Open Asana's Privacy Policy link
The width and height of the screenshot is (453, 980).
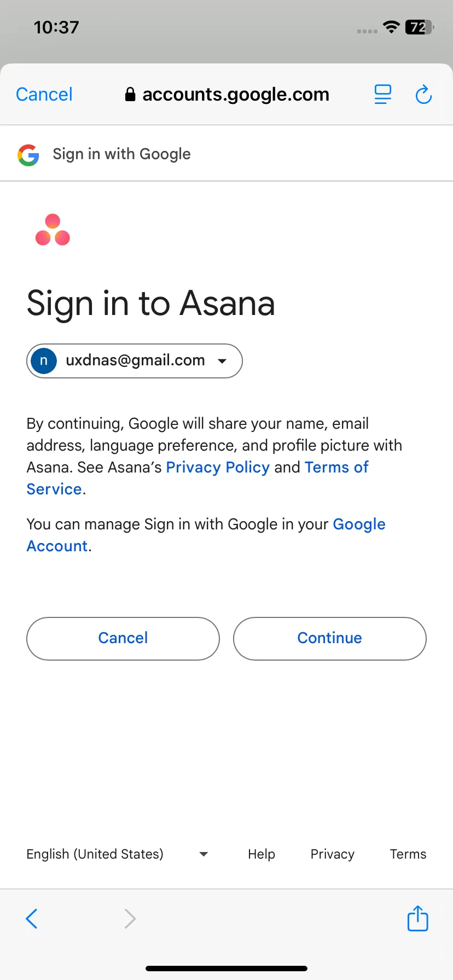(x=218, y=468)
